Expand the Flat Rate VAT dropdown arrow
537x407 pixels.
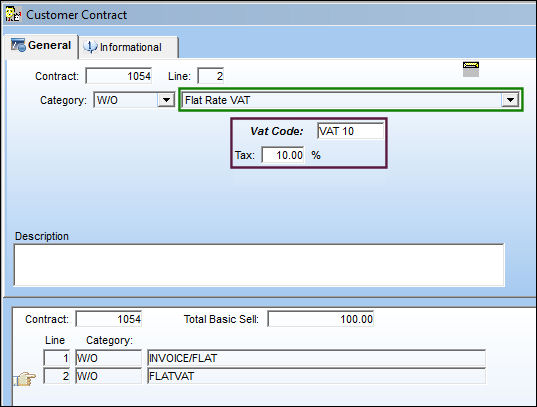click(510, 100)
